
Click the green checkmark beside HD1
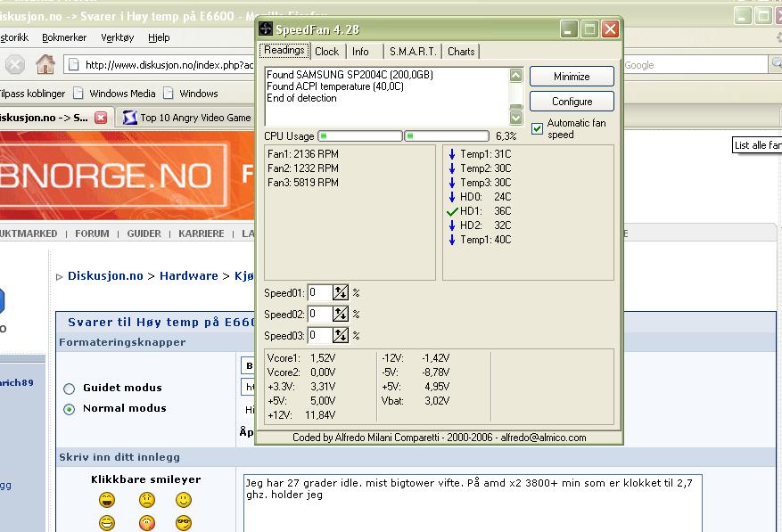452,211
